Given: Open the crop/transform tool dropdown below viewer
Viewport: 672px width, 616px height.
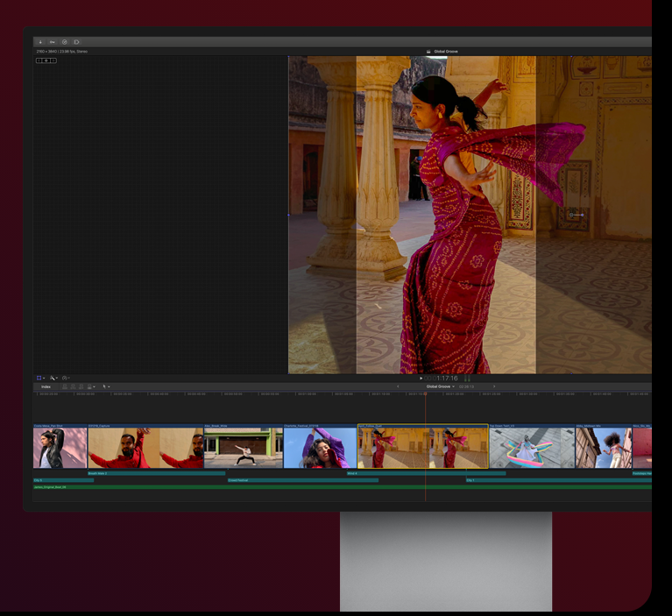Looking at the screenshot, I should tap(39, 378).
